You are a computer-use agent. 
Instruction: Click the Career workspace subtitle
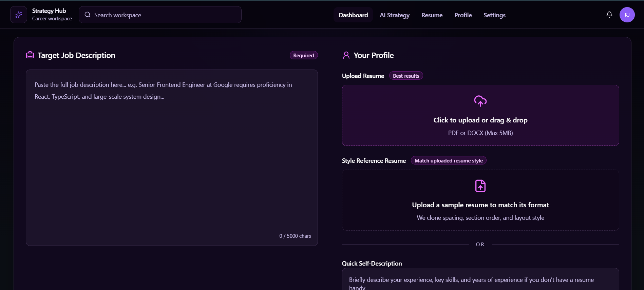(x=52, y=19)
